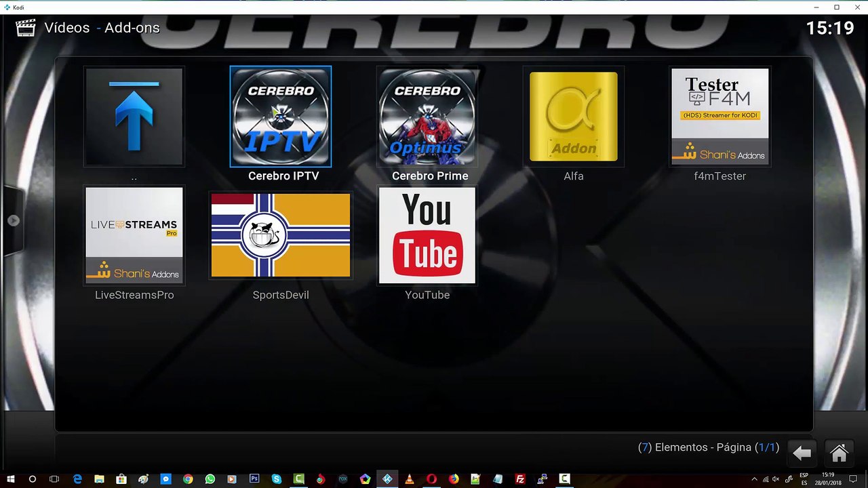Click the muted volume tray icon
This screenshot has width=868, height=488.
coord(776,479)
